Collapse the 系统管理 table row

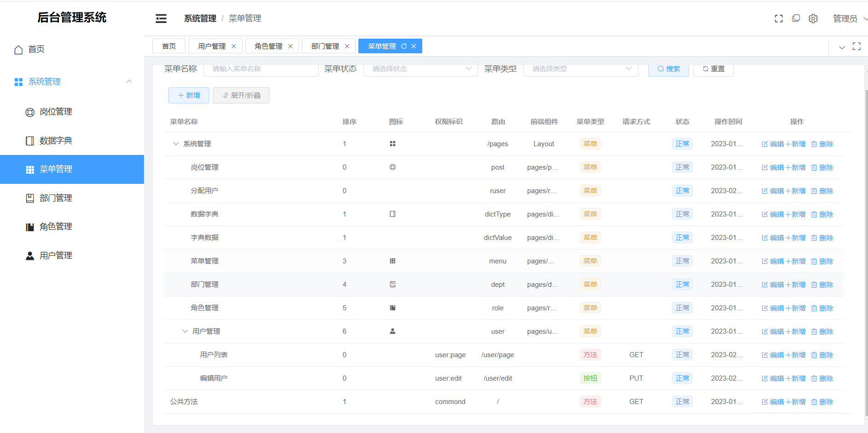click(x=176, y=144)
